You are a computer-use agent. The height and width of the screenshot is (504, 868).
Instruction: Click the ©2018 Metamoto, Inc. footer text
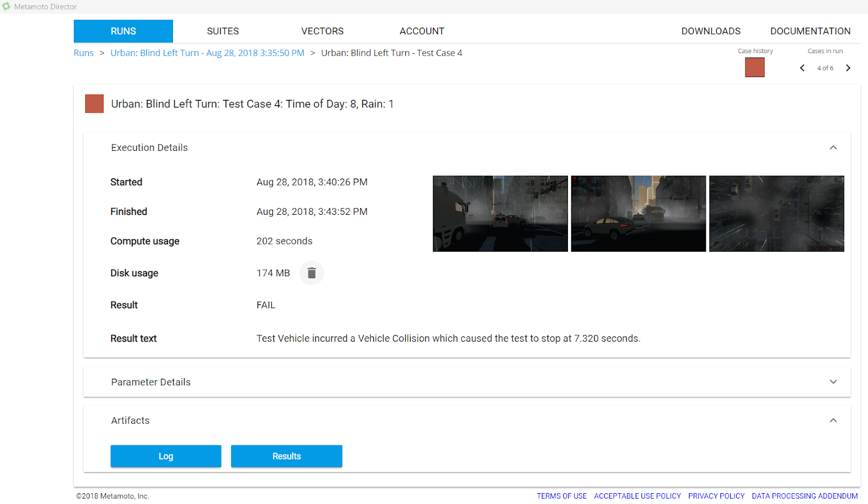tap(113, 496)
